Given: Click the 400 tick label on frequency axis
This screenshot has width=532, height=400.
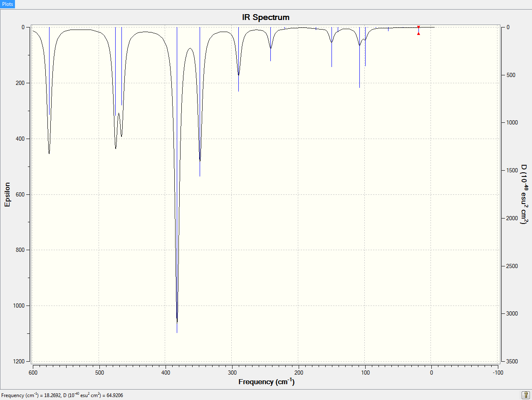Looking at the screenshot, I should point(166,373).
